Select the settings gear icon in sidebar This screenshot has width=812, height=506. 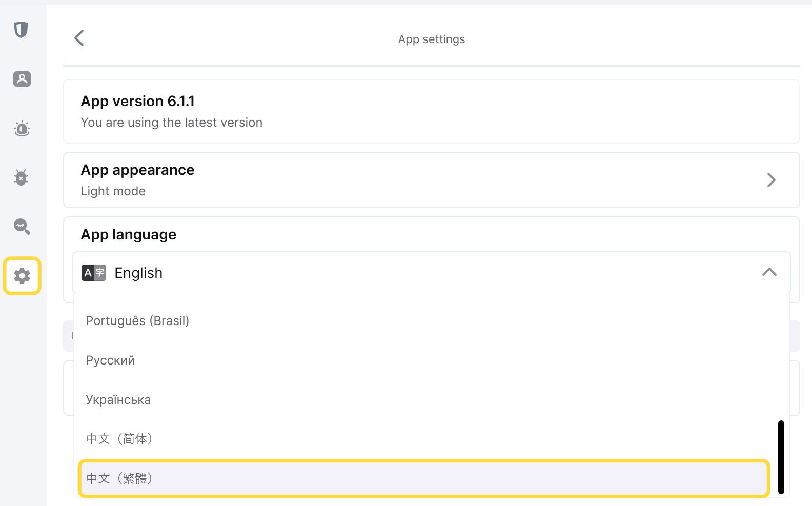coord(22,276)
